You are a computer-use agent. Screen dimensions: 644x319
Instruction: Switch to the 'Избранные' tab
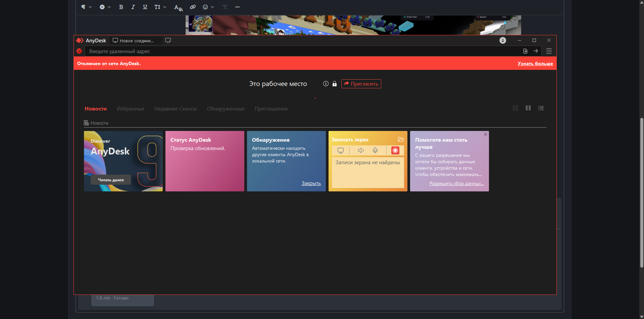pyautogui.click(x=131, y=109)
